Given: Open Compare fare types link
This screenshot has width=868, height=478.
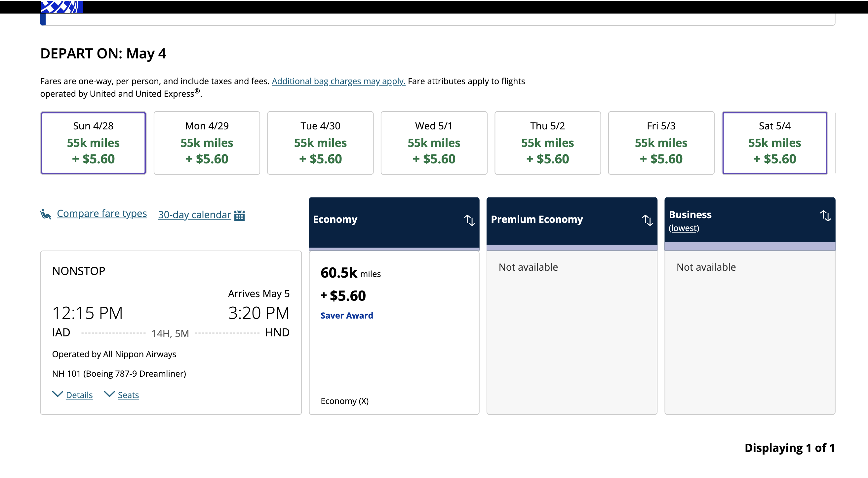Looking at the screenshot, I should click(102, 214).
